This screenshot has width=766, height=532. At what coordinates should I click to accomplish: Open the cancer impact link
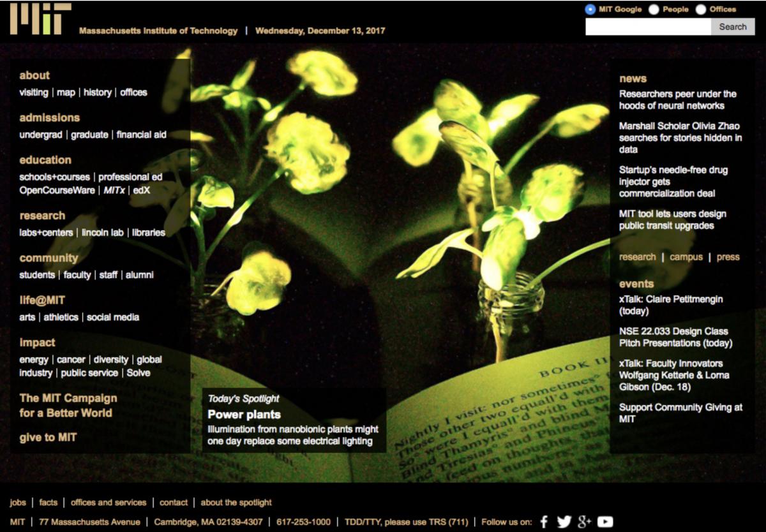[71, 360]
